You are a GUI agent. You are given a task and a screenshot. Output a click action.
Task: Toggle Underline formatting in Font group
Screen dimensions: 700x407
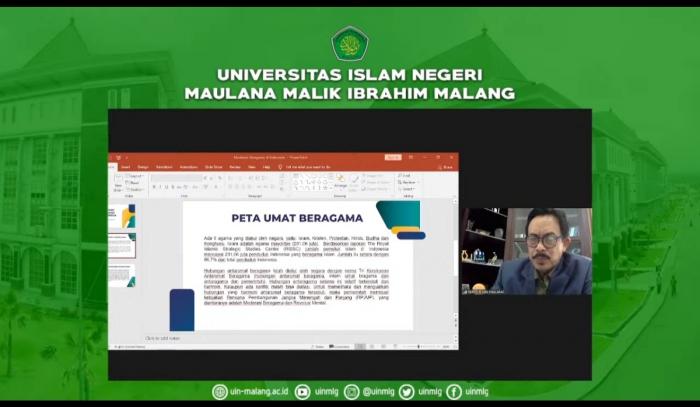[167, 187]
